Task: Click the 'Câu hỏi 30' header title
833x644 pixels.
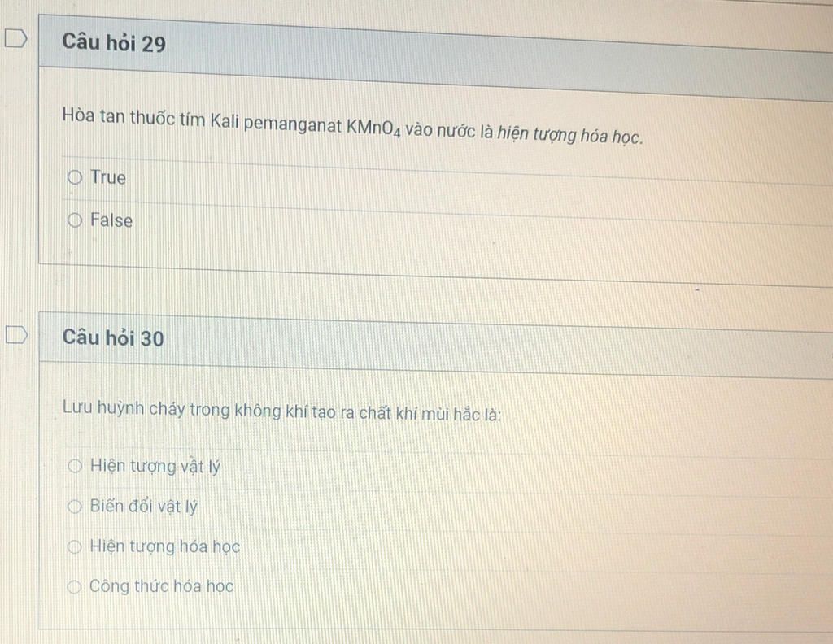Action: tap(113, 337)
